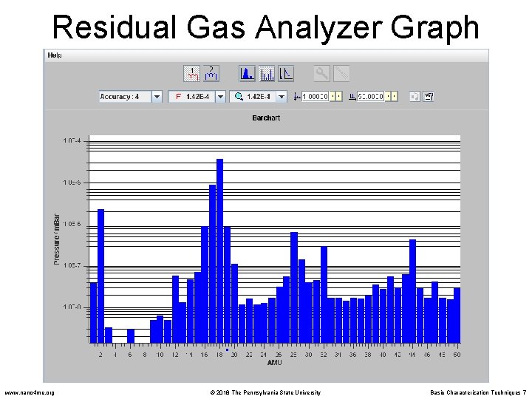Screen dimensions: 532x399
Task: Click the bar at AMU 2
Action: [x=100, y=276]
